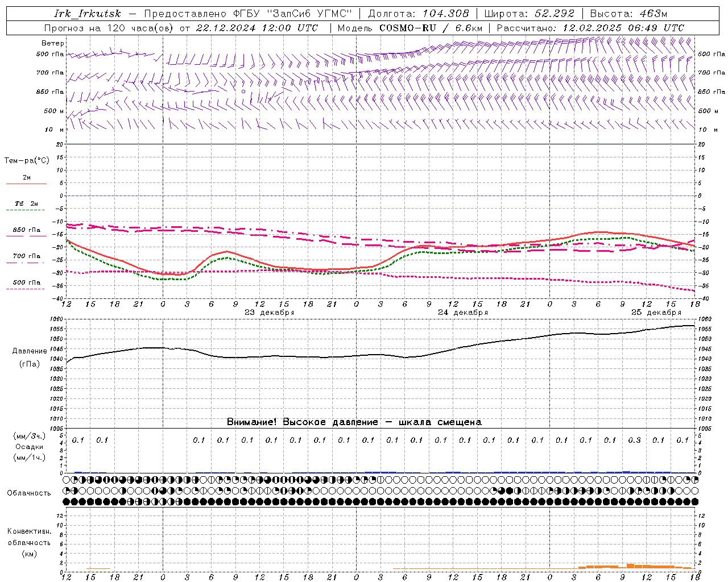Click the elevation label Высота: 463м
This screenshot has height=582, width=728.
628,14
